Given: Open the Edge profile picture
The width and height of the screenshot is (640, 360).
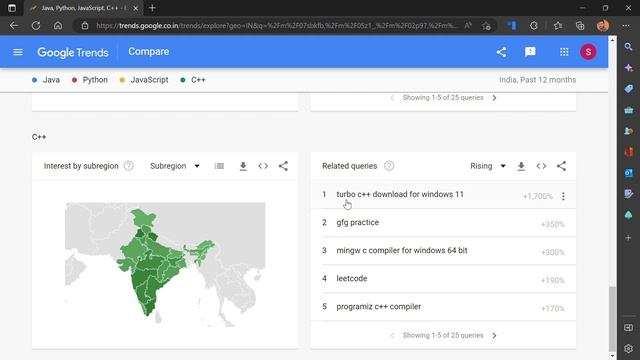Looking at the screenshot, I should (603, 26).
